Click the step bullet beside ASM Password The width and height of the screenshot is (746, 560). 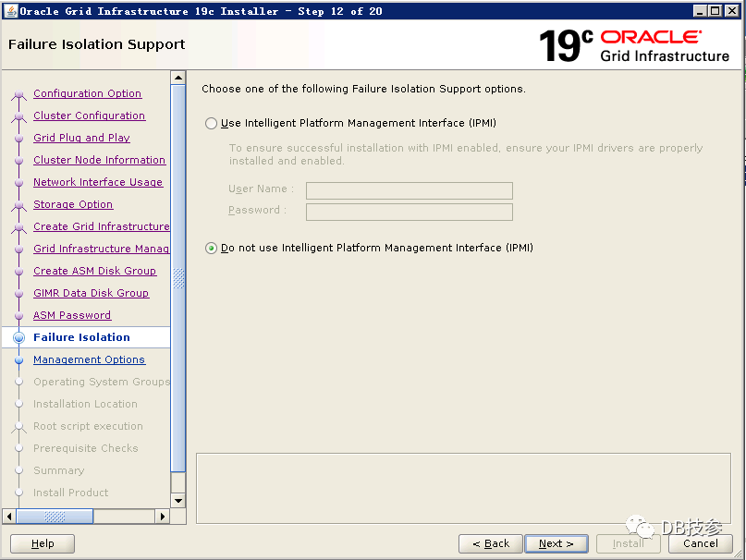18,316
